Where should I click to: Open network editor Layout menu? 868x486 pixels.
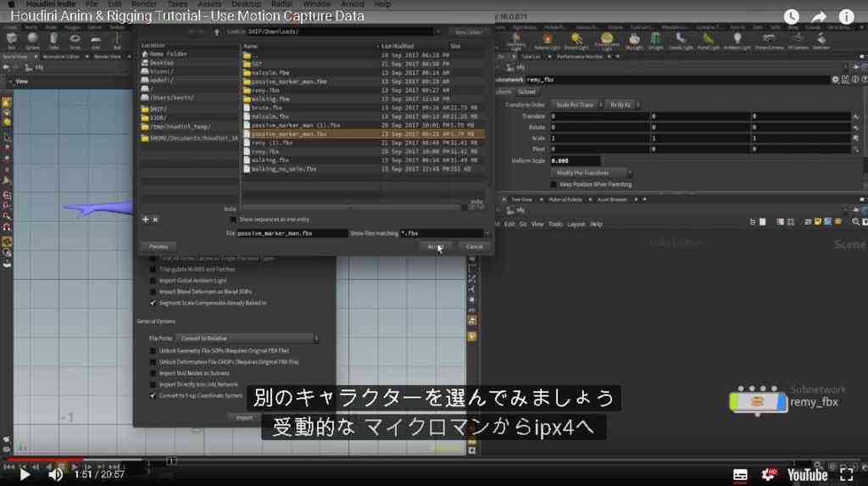coord(576,225)
